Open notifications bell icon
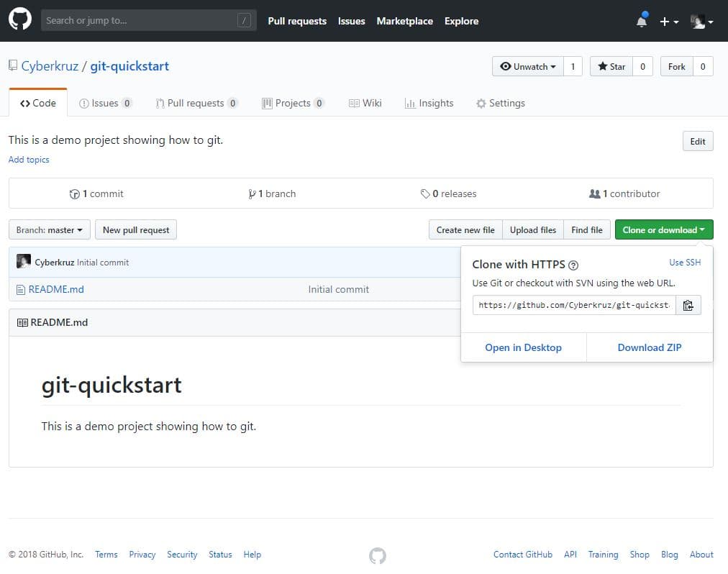 tap(642, 21)
